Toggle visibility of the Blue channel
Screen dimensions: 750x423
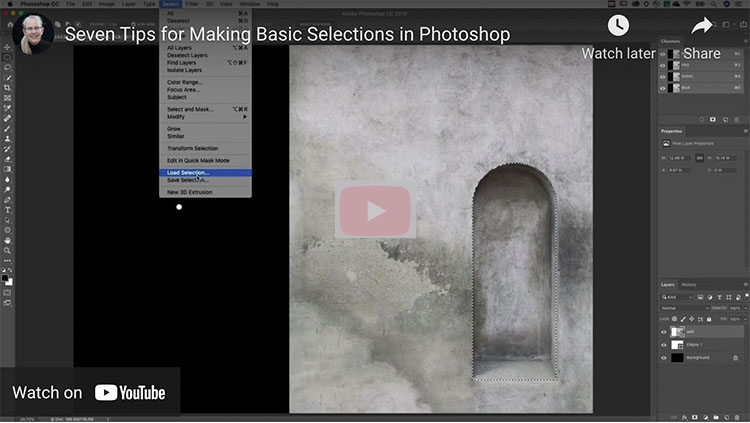662,89
